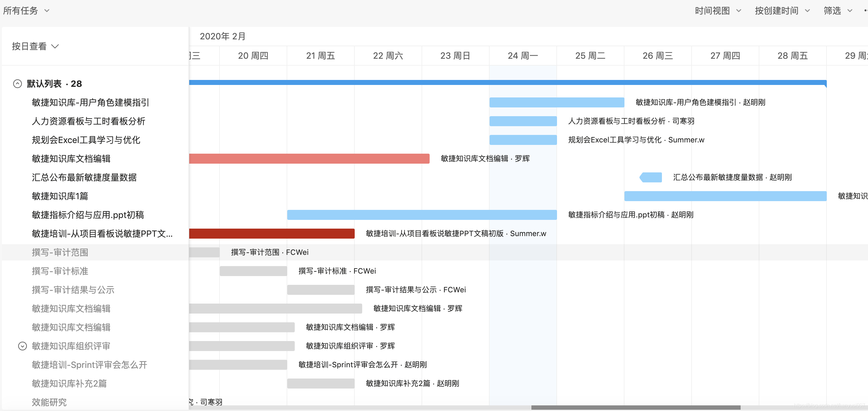868x411 pixels.
Task: Collapse the 默认列表 group circle icon
Action: [x=17, y=84]
